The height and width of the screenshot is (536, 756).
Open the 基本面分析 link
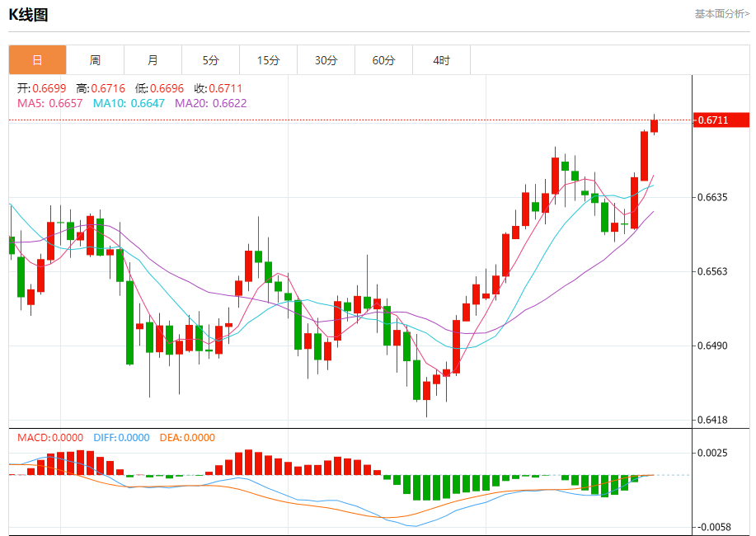point(721,13)
